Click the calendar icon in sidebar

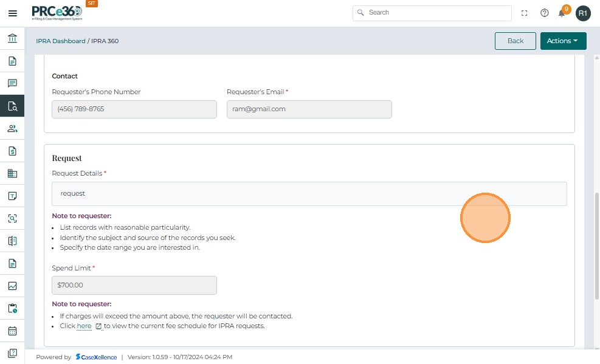[x=12, y=331]
